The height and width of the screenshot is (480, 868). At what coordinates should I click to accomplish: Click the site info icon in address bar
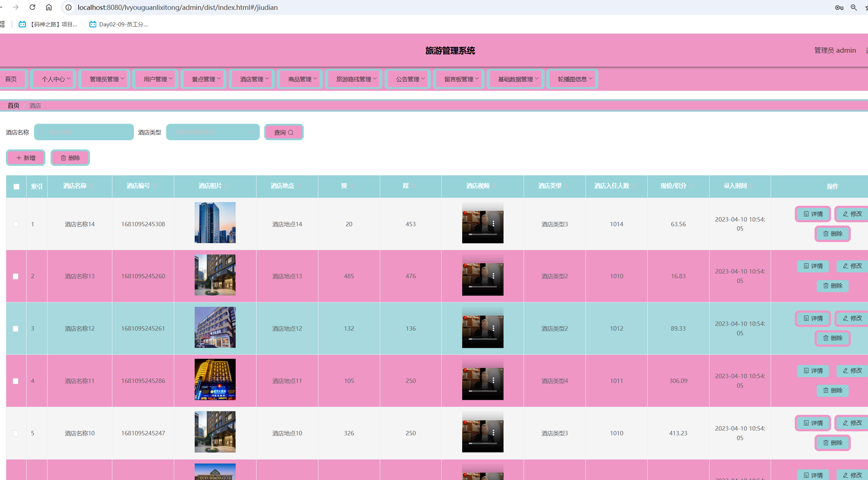click(x=68, y=7)
